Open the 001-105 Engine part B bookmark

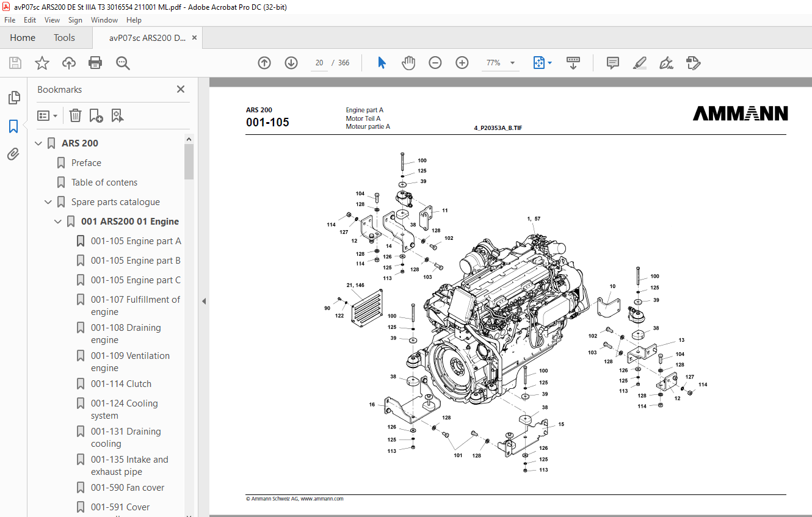click(136, 261)
